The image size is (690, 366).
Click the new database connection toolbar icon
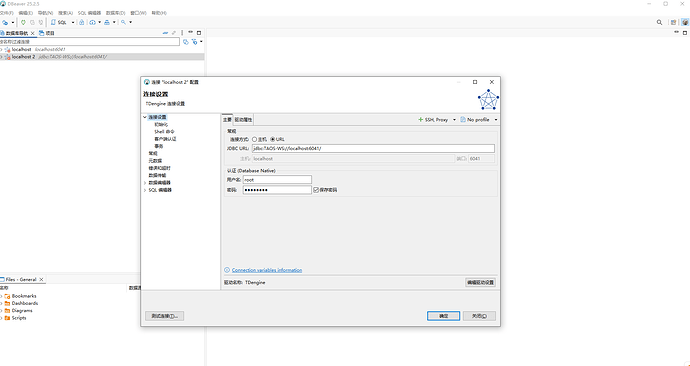5,22
